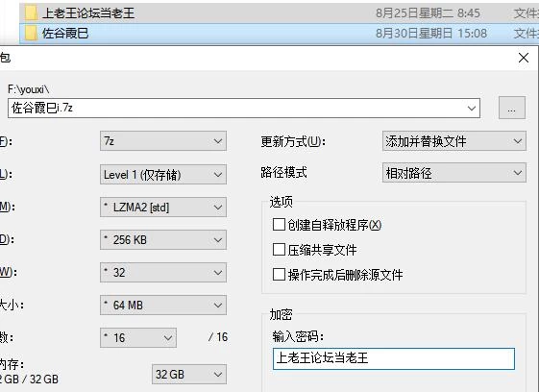This screenshot has width=539, height=392.
Task: Click the 更新方式(U): label
Action: (293, 141)
